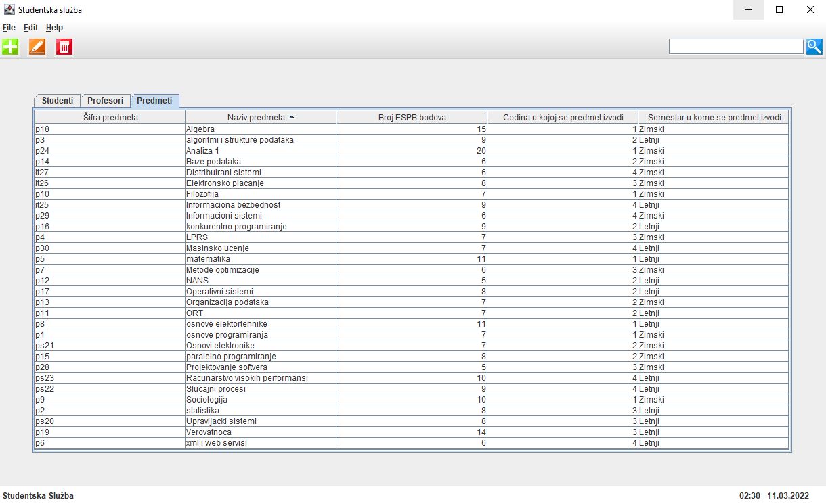Click the red trash delete icon
This screenshot has width=826, height=504.
point(64,47)
